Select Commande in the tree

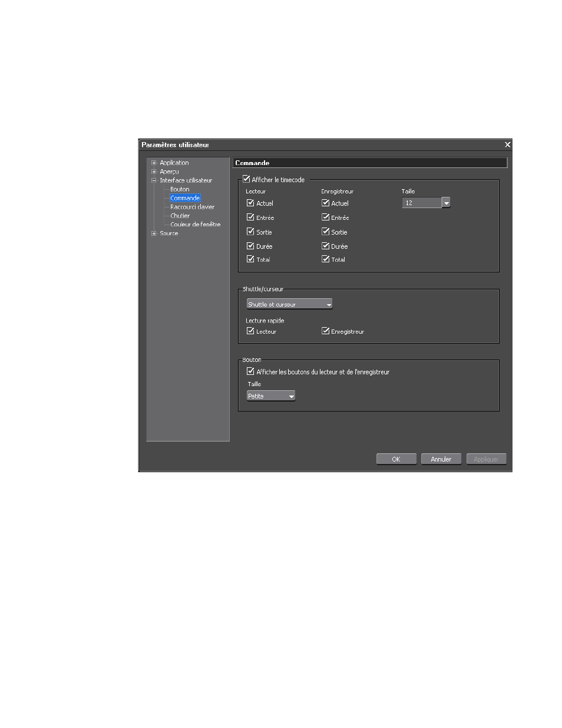point(185,198)
